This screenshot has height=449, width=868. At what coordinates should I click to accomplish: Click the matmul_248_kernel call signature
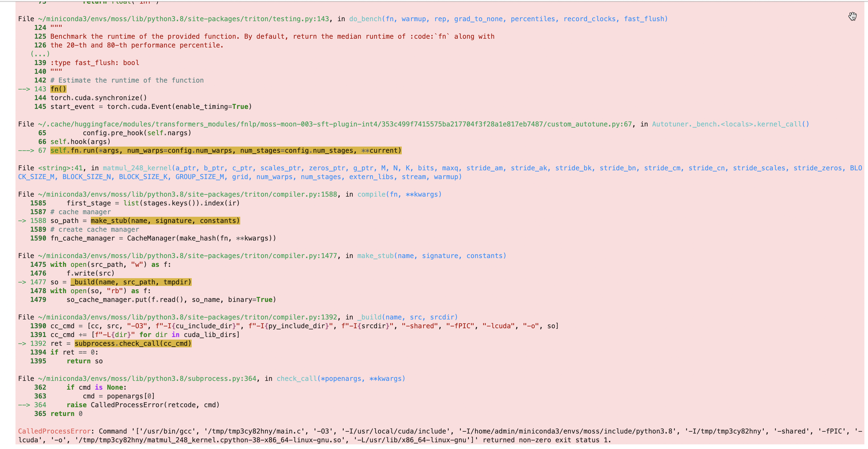pyautogui.click(x=136, y=168)
